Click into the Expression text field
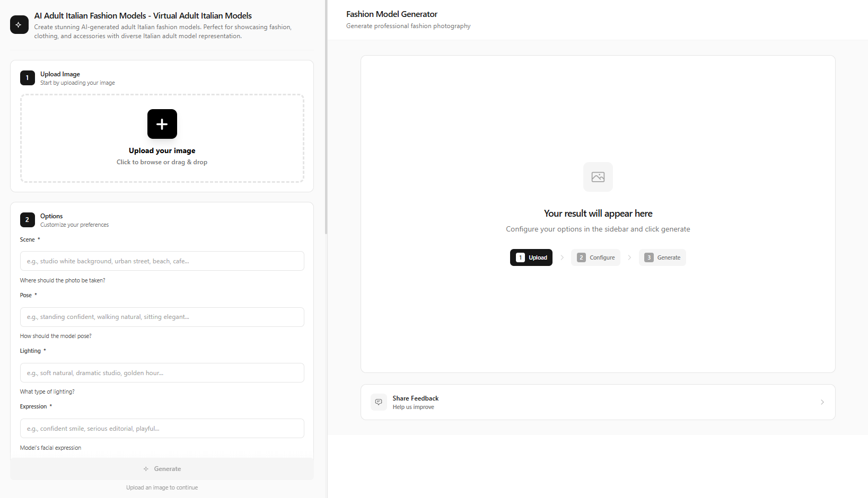The image size is (868, 498). click(162, 429)
